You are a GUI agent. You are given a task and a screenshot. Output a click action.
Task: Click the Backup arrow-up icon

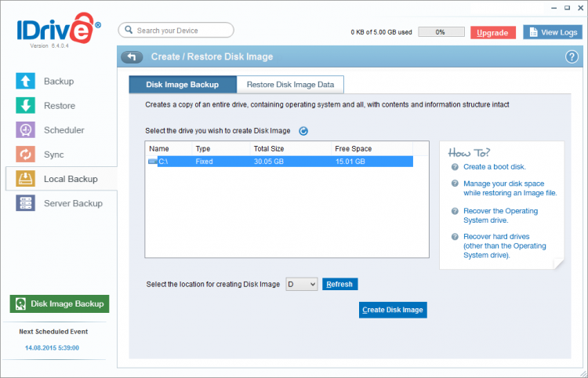(x=26, y=81)
